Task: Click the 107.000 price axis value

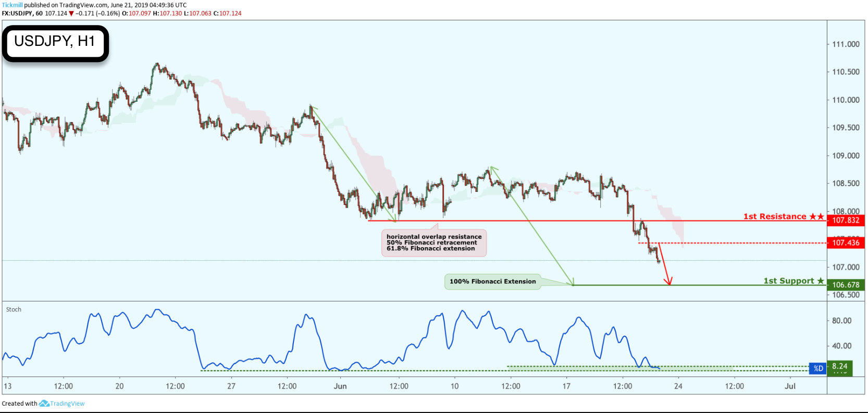Action: click(x=846, y=268)
